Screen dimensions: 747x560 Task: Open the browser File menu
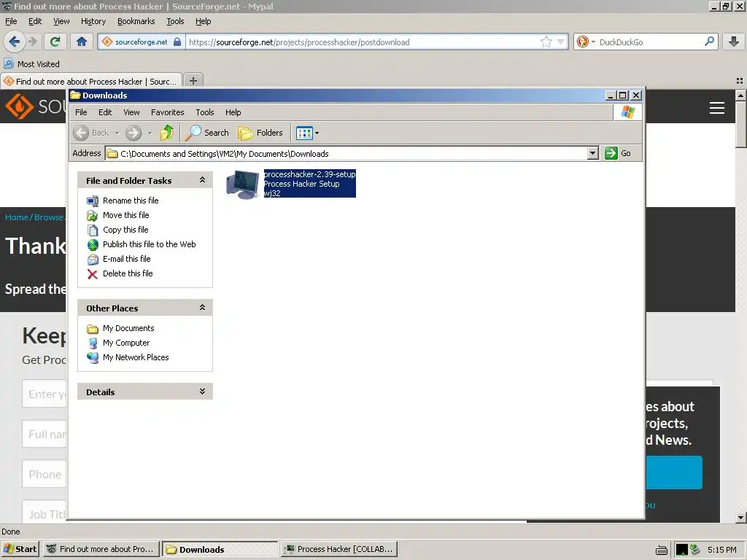[x=11, y=21]
